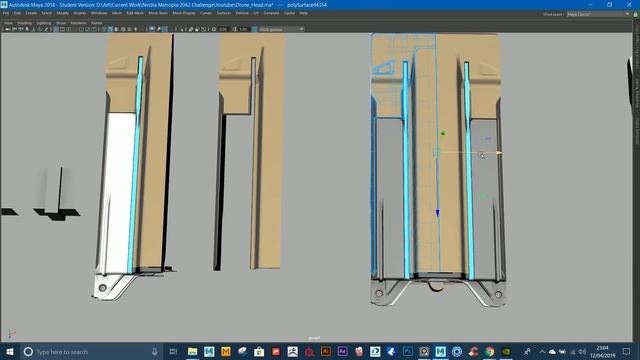Click the Exposure reset icon
The width and height of the screenshot is (640, 360).
click(x=214, y=29)
